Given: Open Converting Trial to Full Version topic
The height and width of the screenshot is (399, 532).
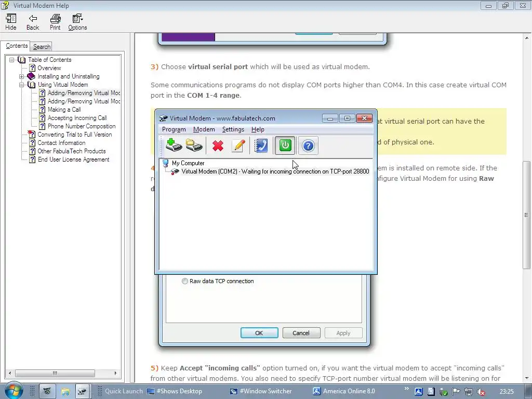Looking at the screenshot, I should 75,135.
